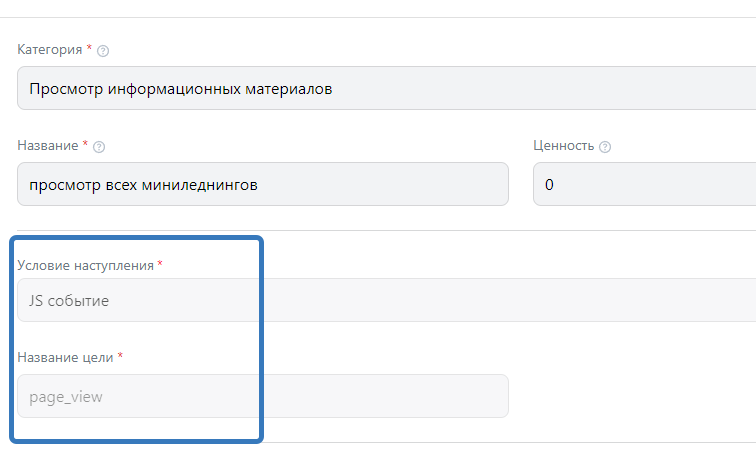Click the Название цели label
The height and width of the screenshot is (464, 756).
[x=65, y=357]
